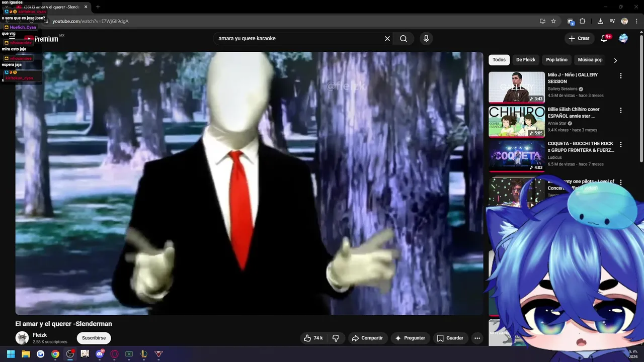Click the Suscribirse button
The width and height of the screenshot is (644, 362).
click(x=94, y=338)
